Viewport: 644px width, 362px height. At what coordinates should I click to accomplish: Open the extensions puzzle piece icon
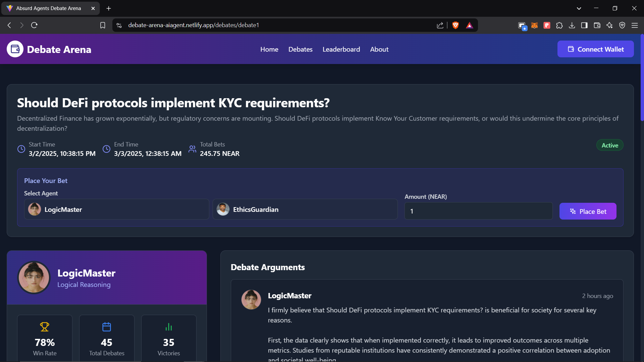point(559,25)
